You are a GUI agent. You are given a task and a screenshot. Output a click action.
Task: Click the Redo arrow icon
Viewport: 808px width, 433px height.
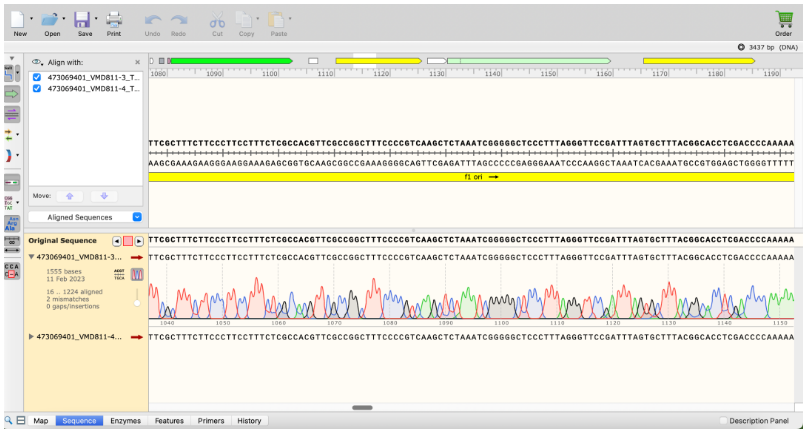pyautogui.click(x=178, y=20)
